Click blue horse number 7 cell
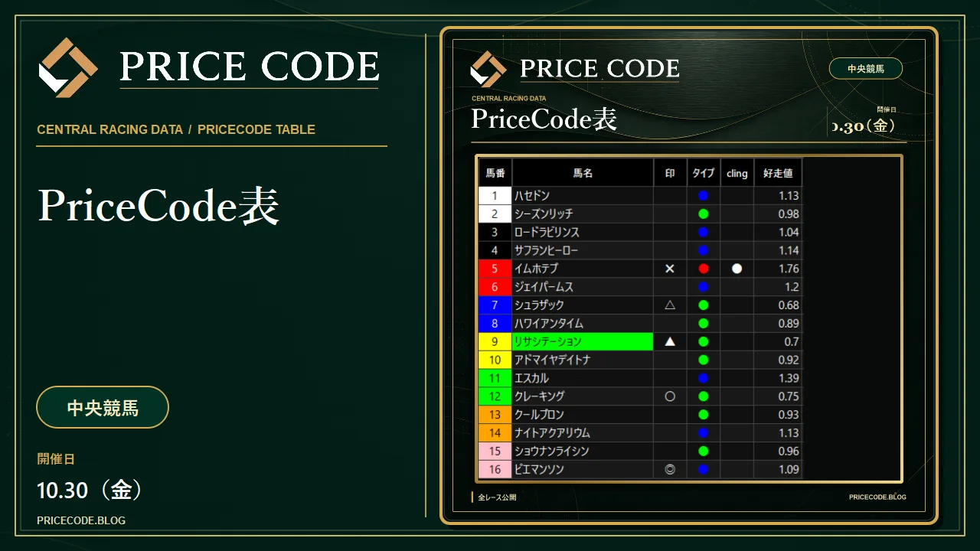The image size is (980, 551). tap(495, 305)
